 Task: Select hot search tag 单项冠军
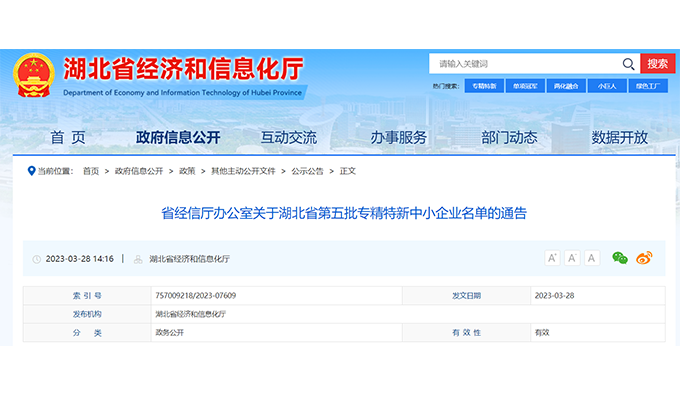[x=525, y=86]
